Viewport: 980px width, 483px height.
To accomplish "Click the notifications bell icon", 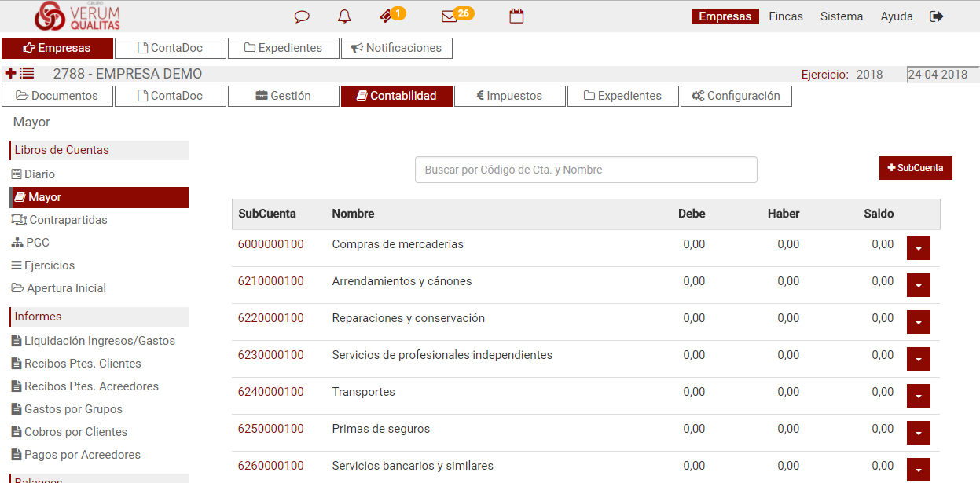I will point(344,16).
